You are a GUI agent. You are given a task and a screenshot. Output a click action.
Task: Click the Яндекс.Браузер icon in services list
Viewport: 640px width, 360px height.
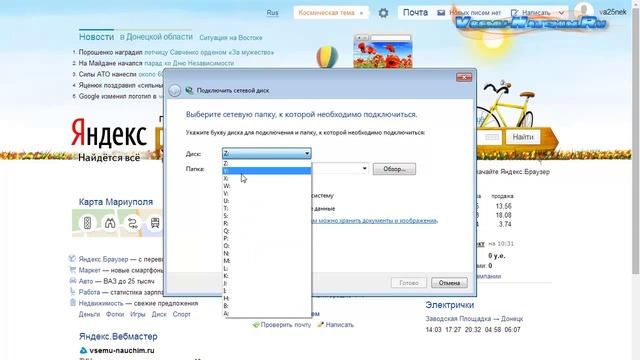[x=72, y=258]
